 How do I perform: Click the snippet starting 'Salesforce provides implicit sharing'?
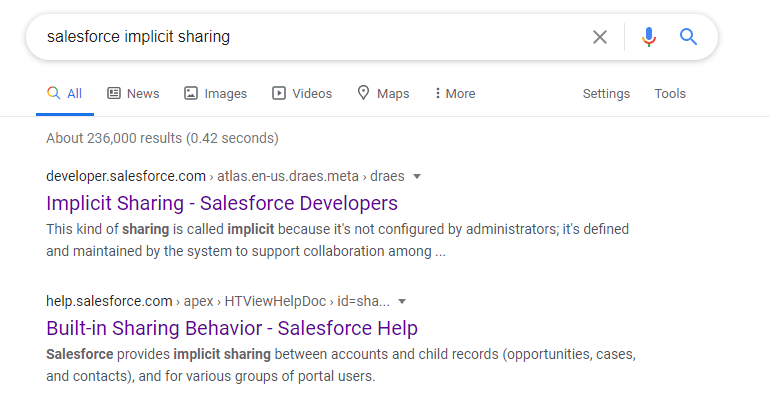point(341,365)
